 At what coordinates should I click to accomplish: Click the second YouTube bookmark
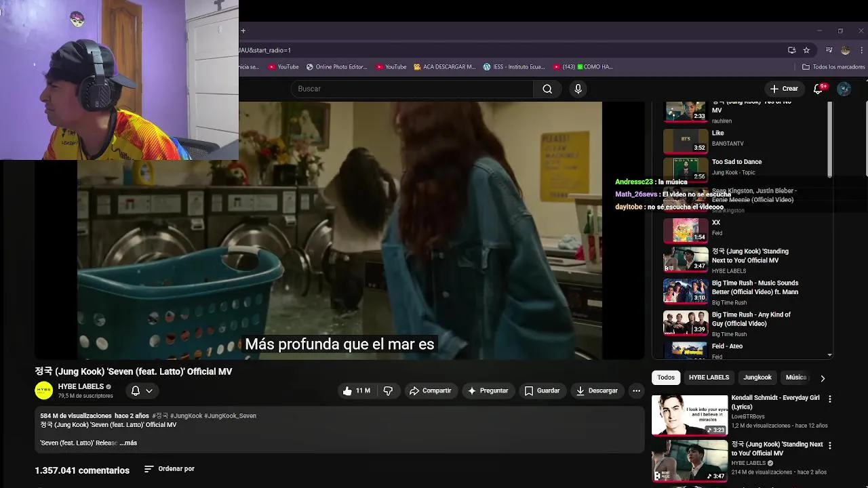point(391,67)
